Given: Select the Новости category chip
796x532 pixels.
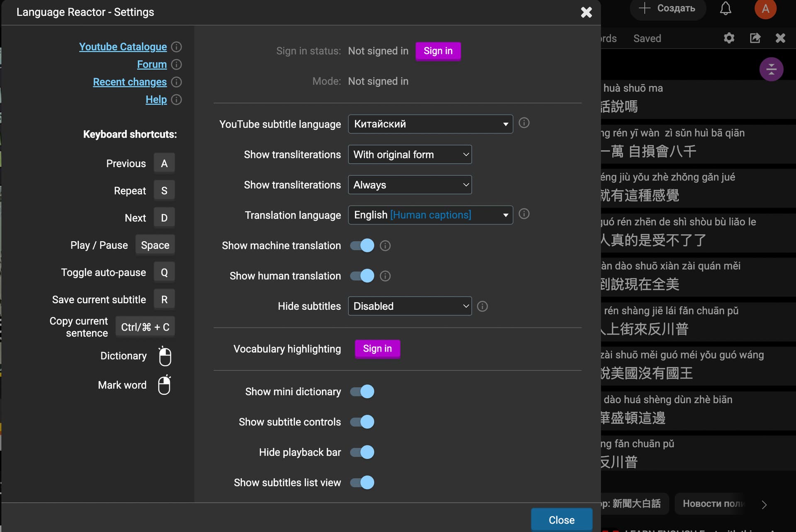Looking at the screenshot, I should pos(713,504).
